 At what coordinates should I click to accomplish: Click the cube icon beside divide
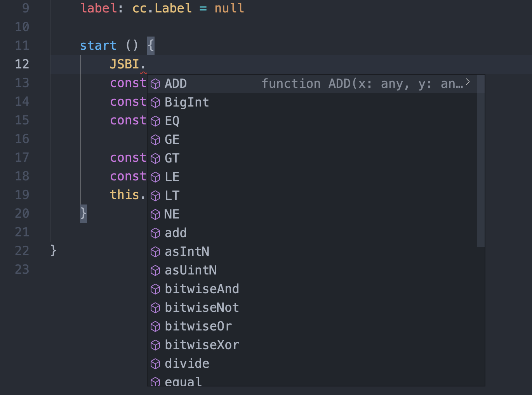(155, 364)
